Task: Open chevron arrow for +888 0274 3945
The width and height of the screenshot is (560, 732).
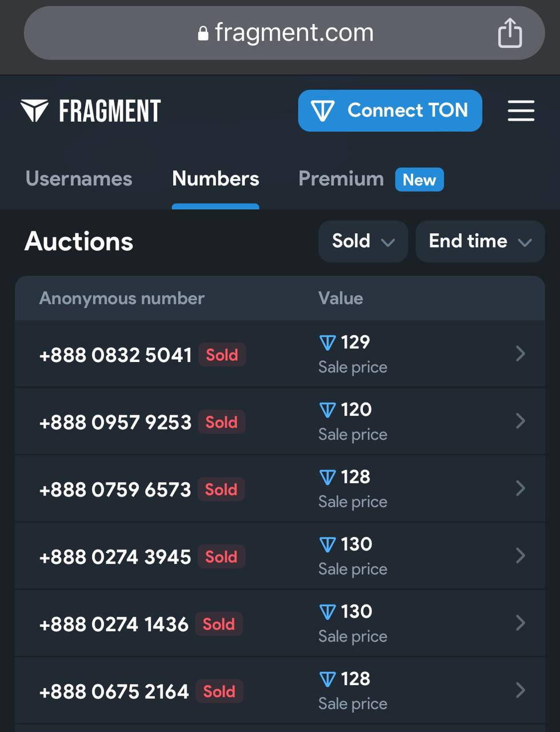Action: coord(520,555)
